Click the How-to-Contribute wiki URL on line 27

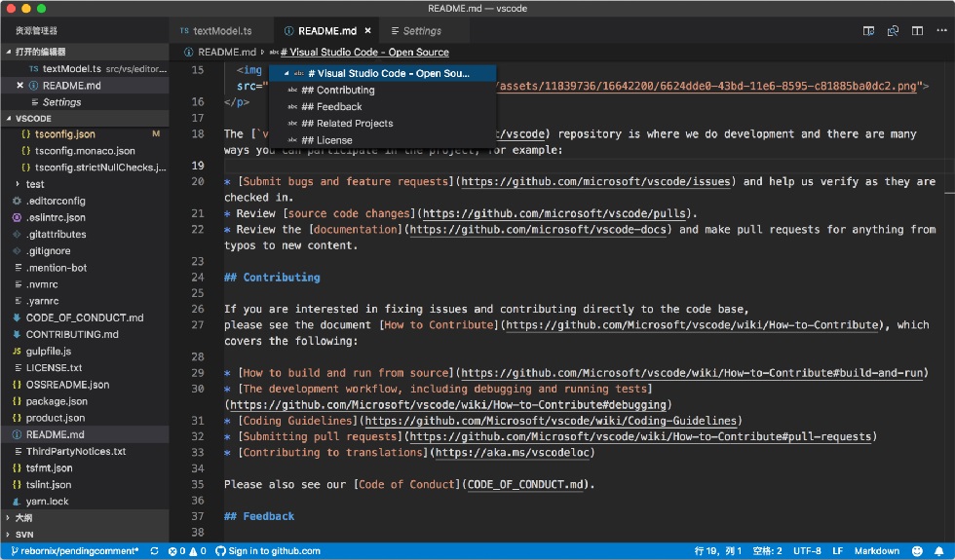pyautogui.click(x=693, y=325)
